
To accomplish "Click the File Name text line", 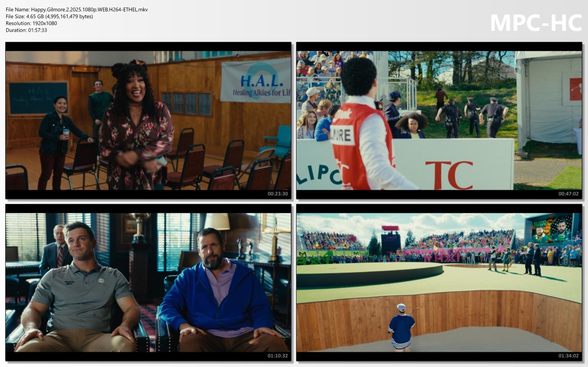I will tap(77, 10).
